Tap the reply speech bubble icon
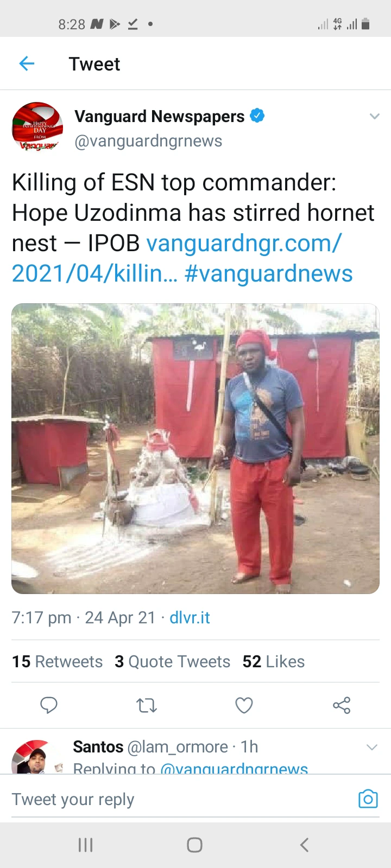 point(49,705)
